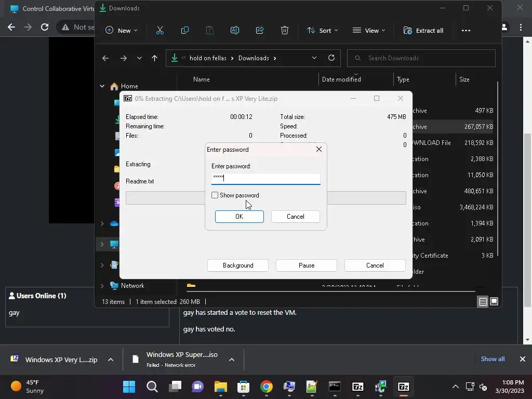Click the Search Downloads box
Screen dimensions: 532x399
tap(421, 58)
